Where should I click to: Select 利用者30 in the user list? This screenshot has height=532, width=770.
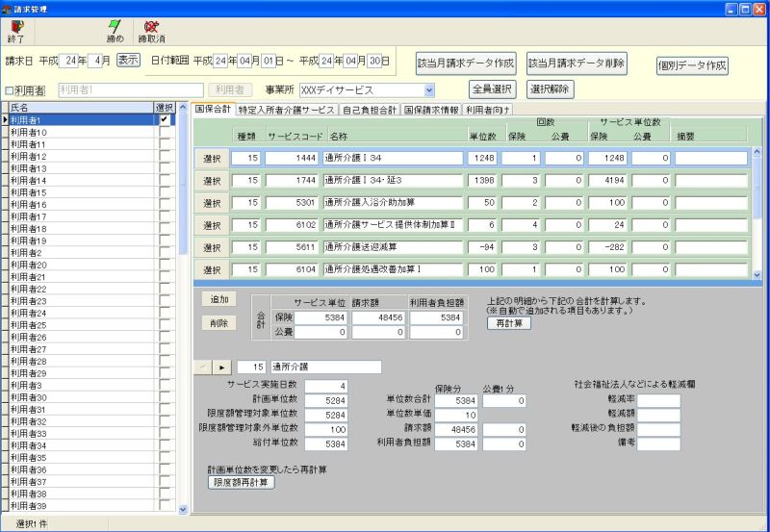pos(82,397)
